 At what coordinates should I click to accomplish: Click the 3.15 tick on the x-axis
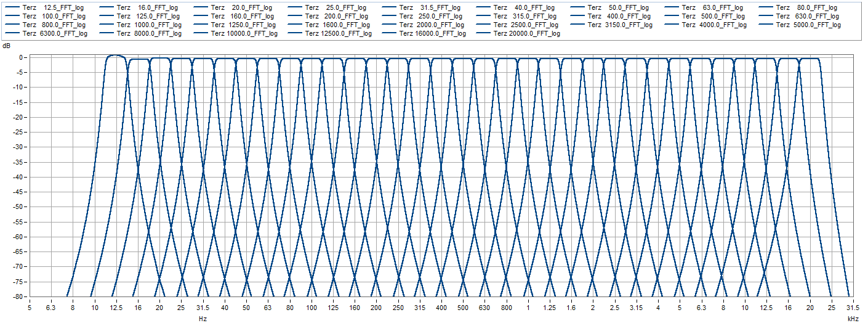636,308
